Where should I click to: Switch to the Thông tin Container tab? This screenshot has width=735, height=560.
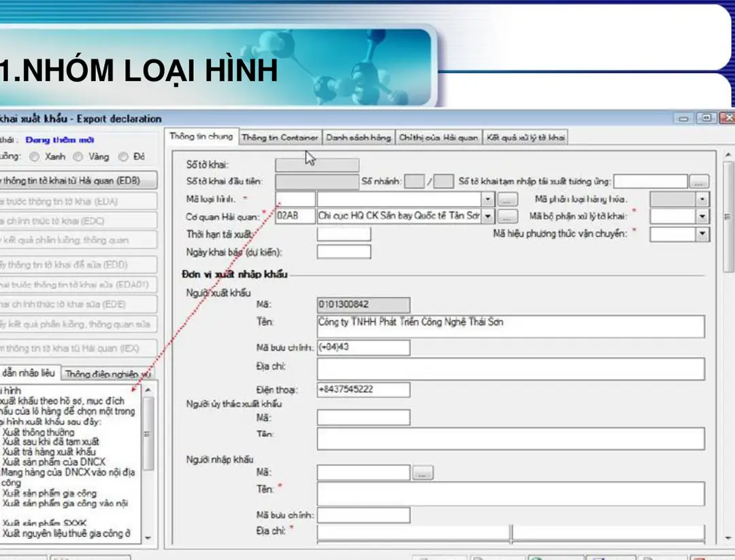280,137
